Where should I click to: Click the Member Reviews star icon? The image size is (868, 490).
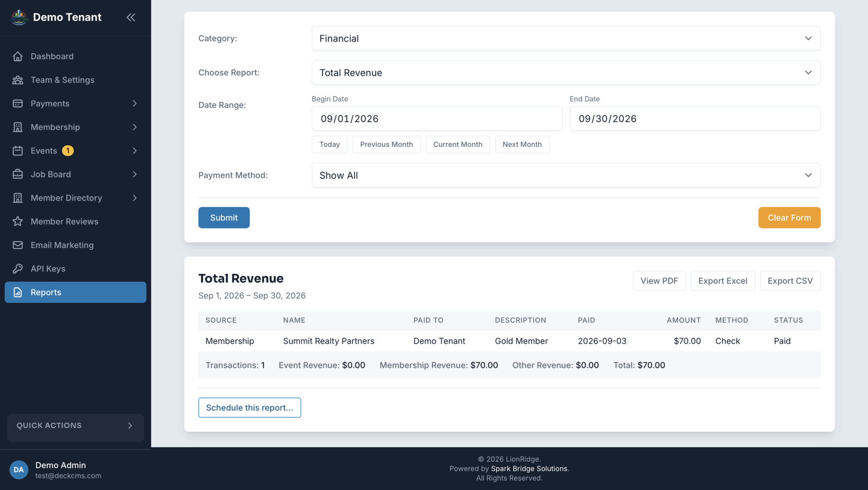[18, 221]
